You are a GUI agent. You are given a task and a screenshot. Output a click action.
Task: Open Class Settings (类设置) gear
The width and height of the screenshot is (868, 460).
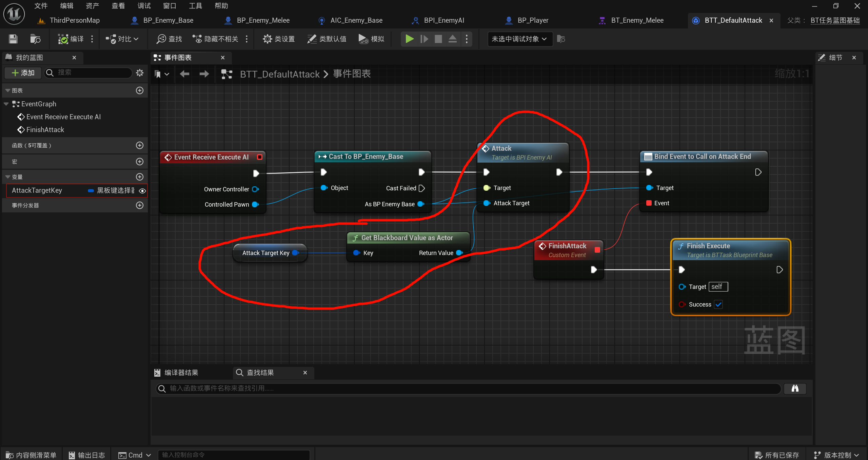click(268, 39)
